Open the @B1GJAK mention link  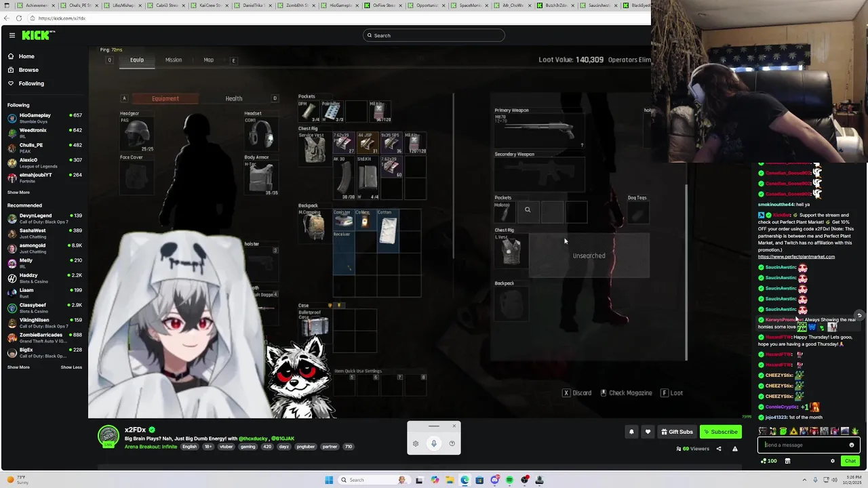(283, 439)
